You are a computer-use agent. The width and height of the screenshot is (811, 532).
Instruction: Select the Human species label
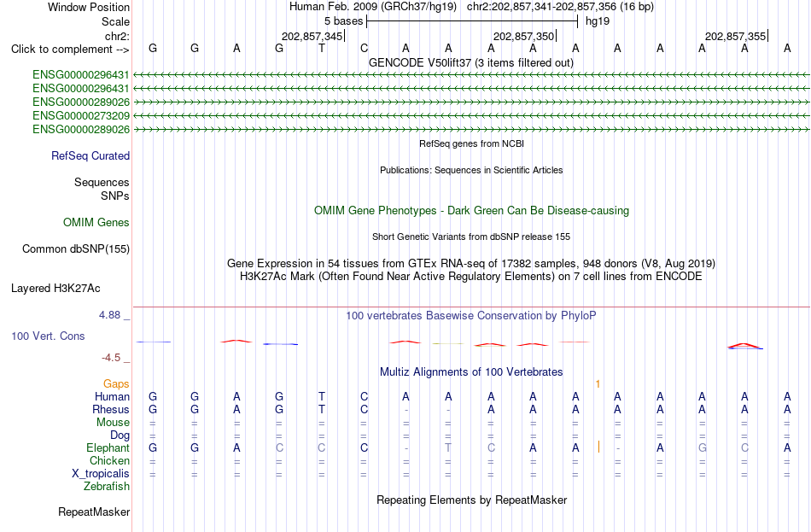112,396
